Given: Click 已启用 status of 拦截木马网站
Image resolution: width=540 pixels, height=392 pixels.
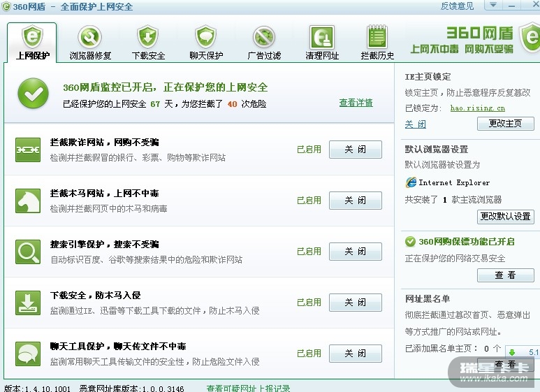Looking at the screenshot, I should [x=309, y=201].
